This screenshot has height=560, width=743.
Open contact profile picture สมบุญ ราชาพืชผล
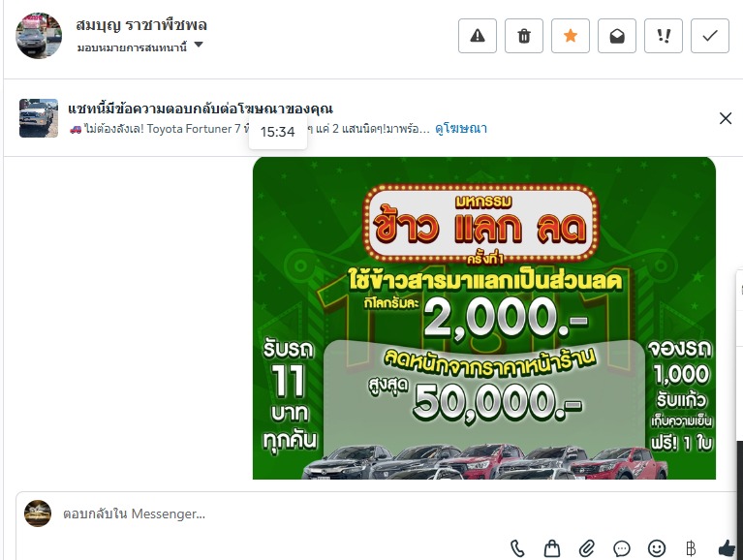(x=39, y=36)
